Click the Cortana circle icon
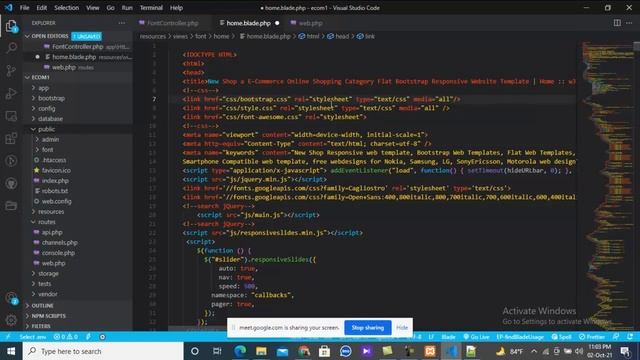The height and width of the screenshot is (360, 640). [195, 351]
